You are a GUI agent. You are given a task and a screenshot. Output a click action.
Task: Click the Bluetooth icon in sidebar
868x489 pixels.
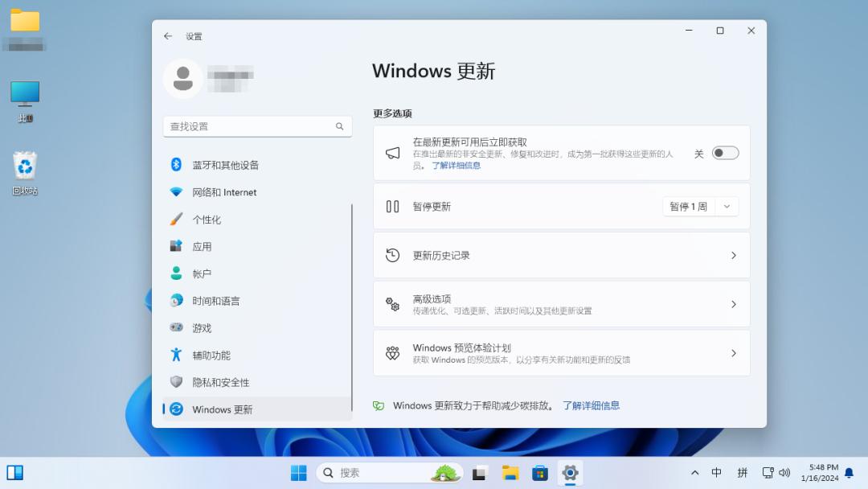(x=176, y=165)
